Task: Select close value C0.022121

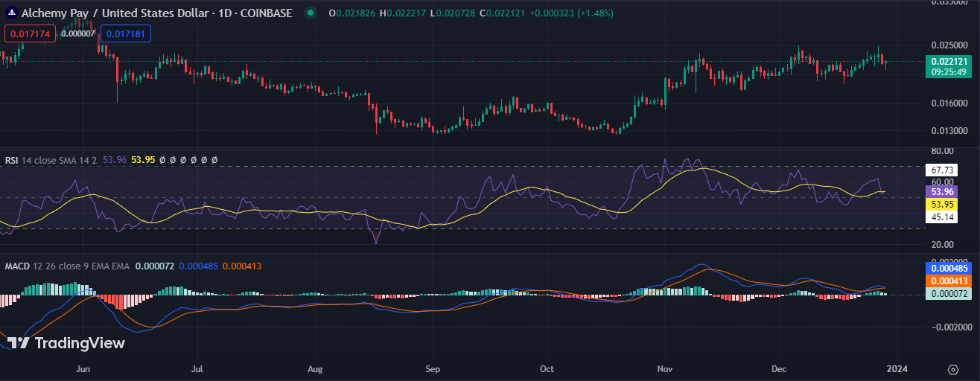Action: tap(504, 13)
